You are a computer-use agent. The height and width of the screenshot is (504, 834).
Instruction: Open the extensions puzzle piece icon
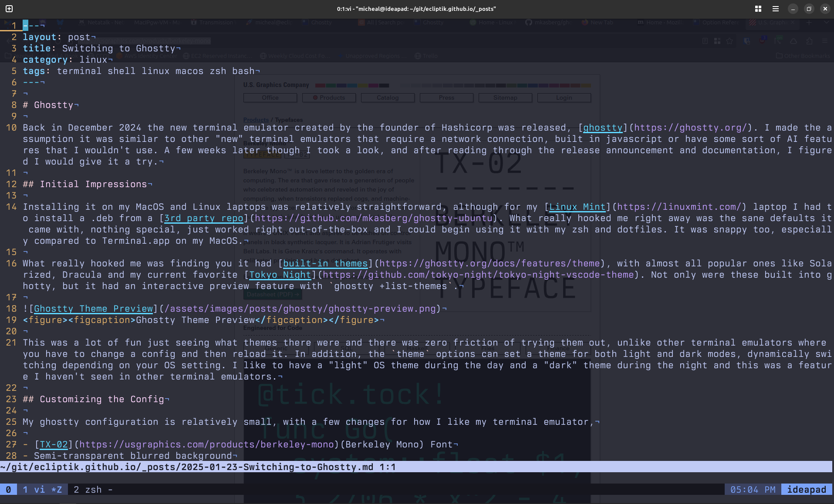(809, 40)
